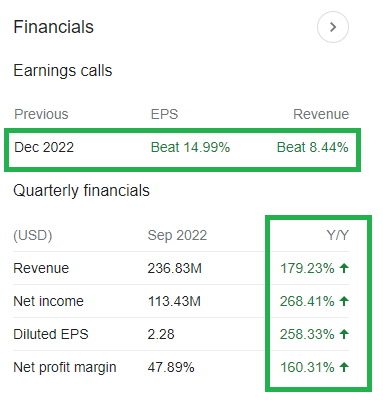Click the 47.89% net profit margin value

(171, 367)
